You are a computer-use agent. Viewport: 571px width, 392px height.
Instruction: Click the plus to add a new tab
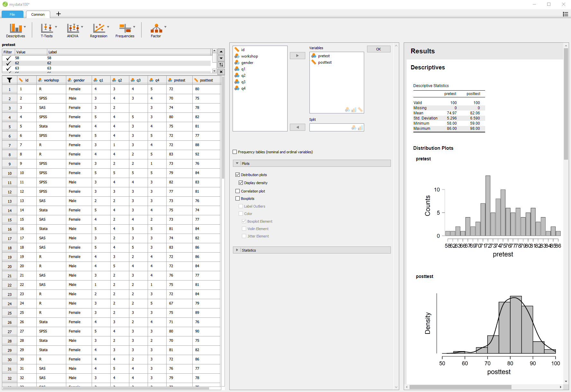(58, 14)
